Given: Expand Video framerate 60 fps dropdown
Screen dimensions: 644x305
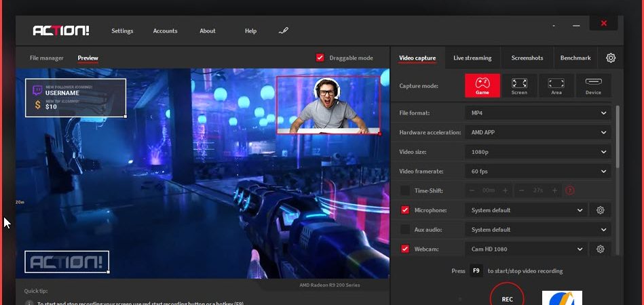Looking at the screenshot, I should [537, 171].
